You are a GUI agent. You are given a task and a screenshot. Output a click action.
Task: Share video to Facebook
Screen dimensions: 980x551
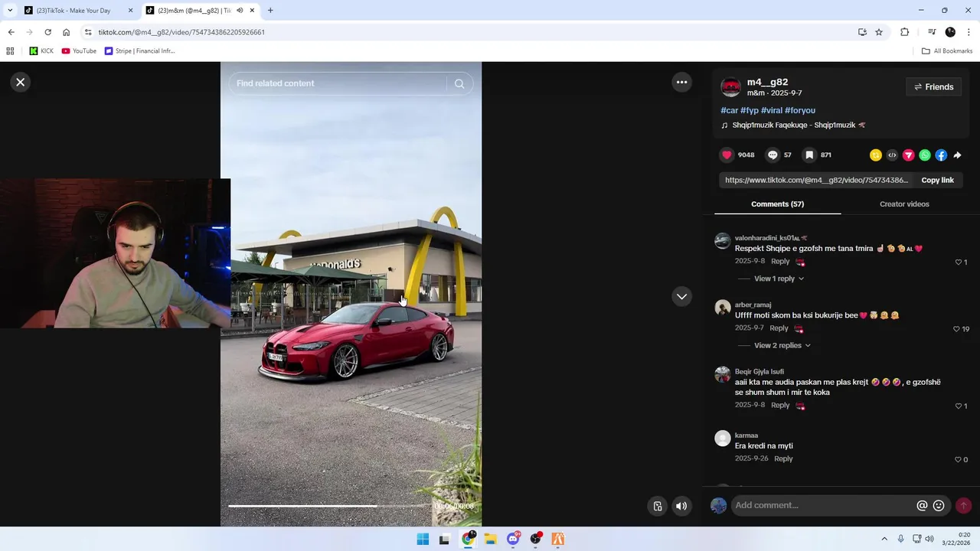click(941, 155)
